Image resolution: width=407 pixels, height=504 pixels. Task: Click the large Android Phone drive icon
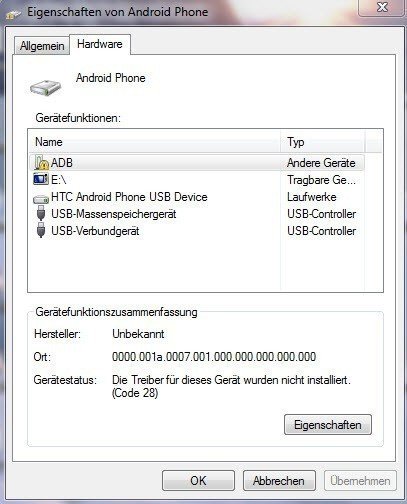coord(46,88)
